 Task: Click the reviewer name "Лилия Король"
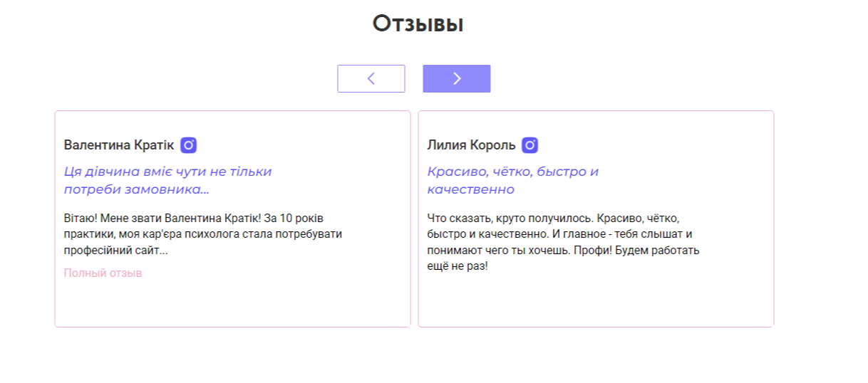point(471,145)
